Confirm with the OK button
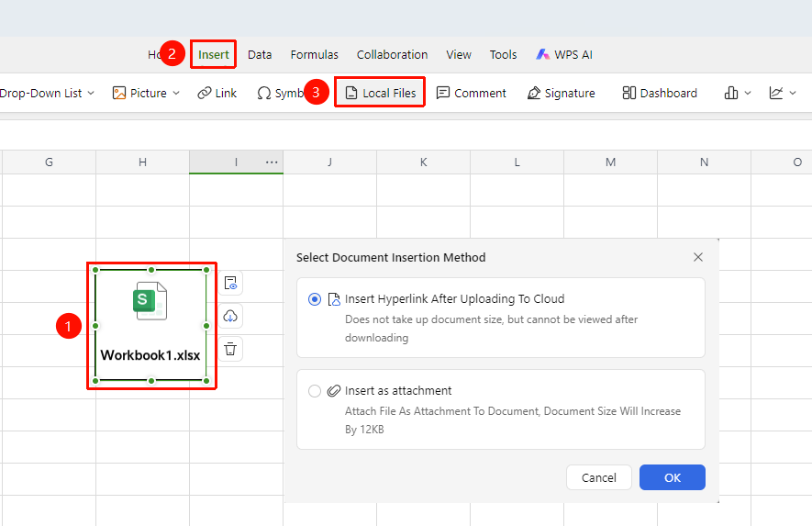 (x=673, y=477)
